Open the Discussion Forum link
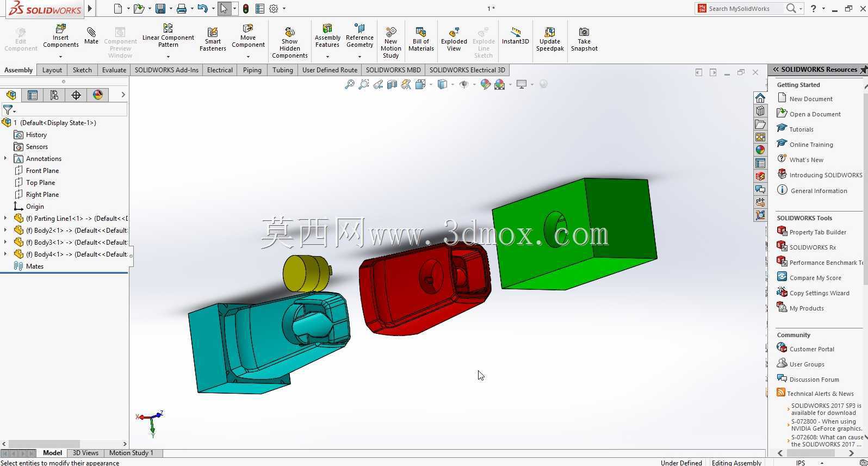The height and width of the screenshot is (466, 868). pyautogui.click(x=814, y=380)
